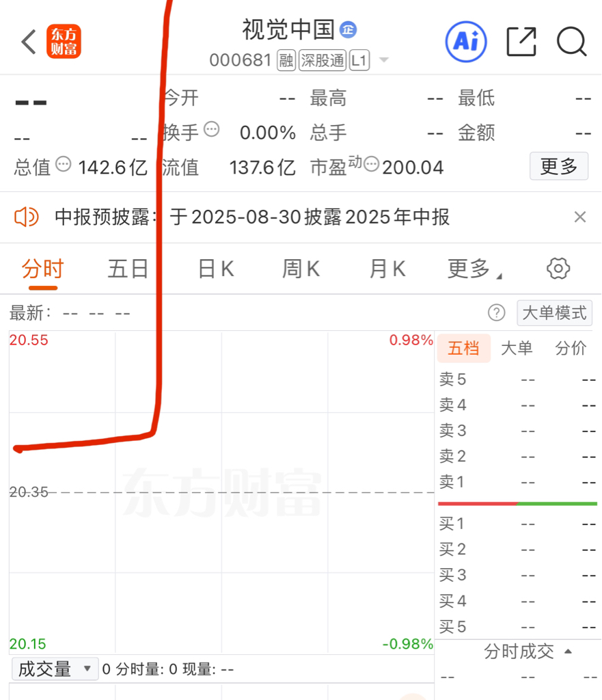
Task: Switch to the 五日 chart tab
Action: tap(128, 269)
